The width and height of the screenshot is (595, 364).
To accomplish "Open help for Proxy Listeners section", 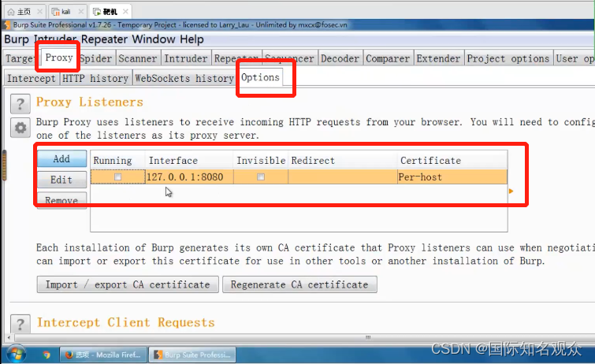I will (20, 104).
